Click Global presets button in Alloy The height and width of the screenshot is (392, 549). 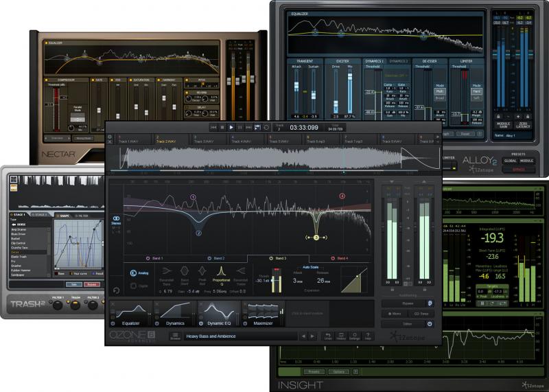click(510, 161)
